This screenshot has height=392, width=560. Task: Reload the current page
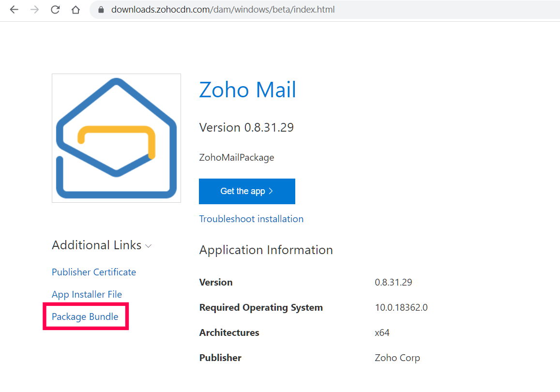point(55,10)
